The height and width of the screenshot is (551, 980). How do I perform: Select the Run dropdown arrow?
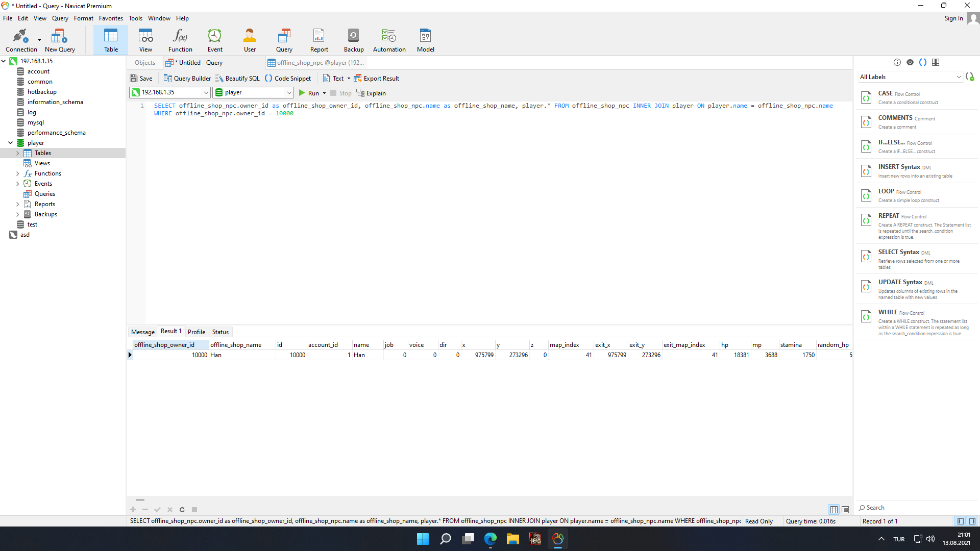click(x=325, y=92)
